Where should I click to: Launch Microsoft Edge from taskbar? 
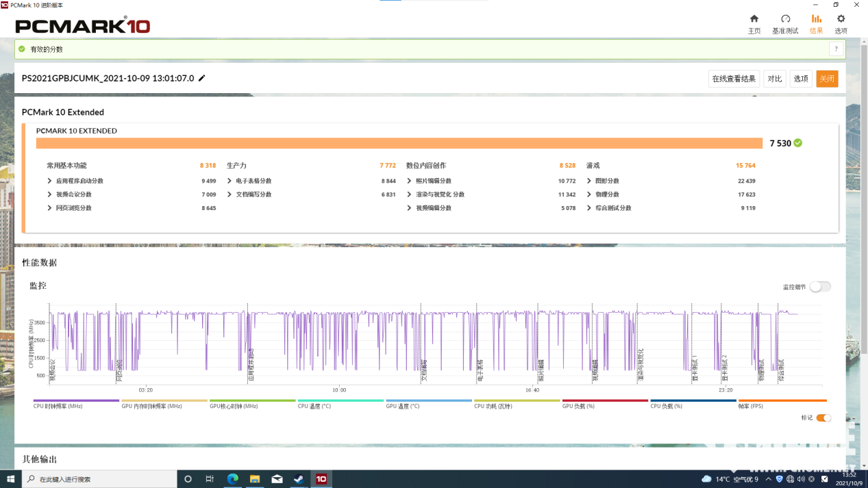point(232,479)
